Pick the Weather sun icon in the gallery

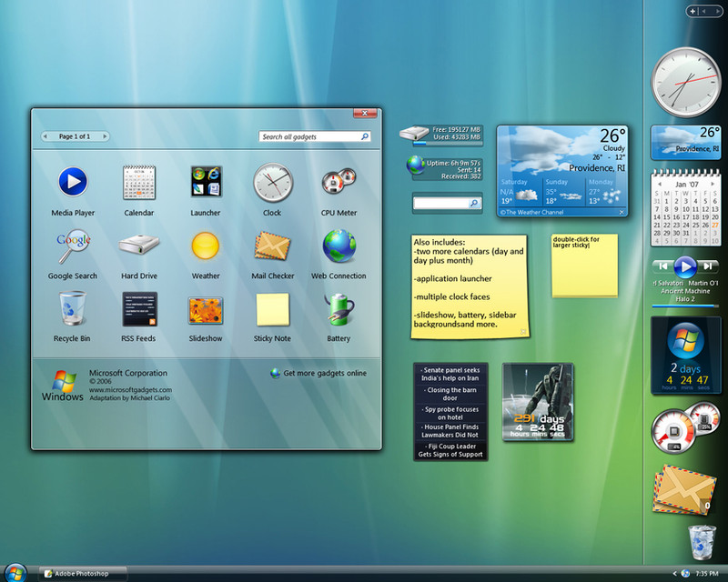[206, 246]
